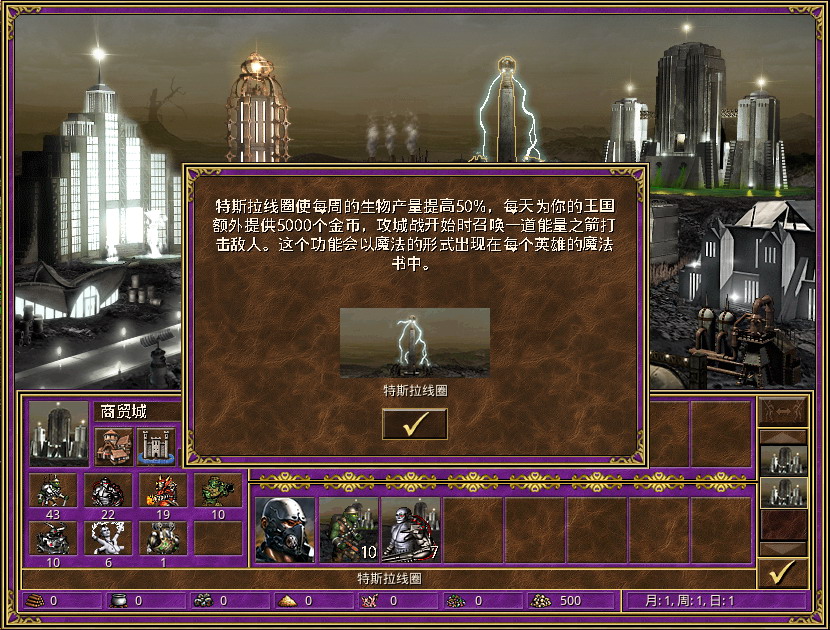Click the date display 月:1, 周:1, 日:1
The width and height of the screenshot is (830, 630).
[x=690, y=601]
